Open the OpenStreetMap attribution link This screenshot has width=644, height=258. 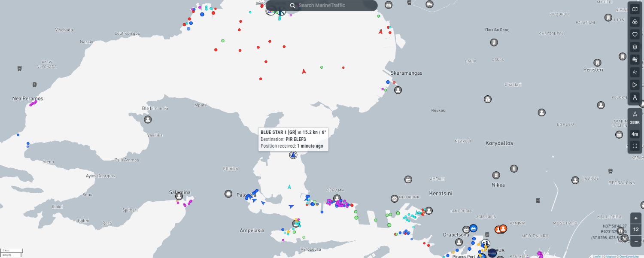point(629,256)
